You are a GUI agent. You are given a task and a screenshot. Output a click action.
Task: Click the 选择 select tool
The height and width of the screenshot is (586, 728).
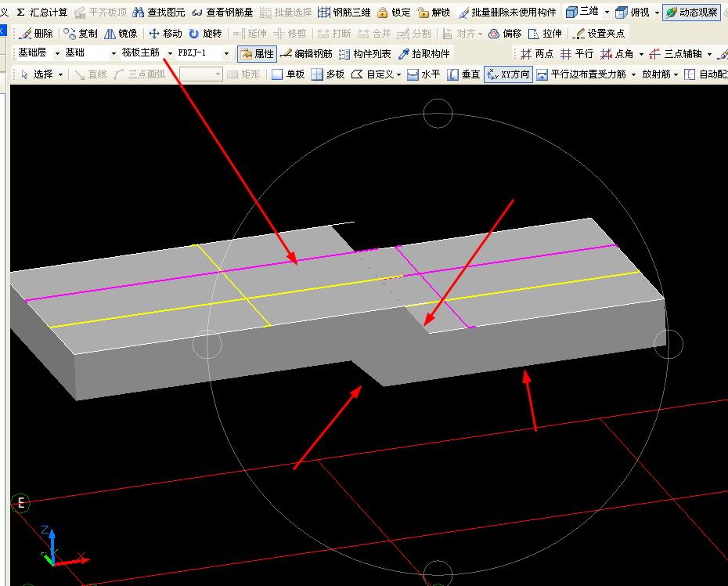pos(37,74)
